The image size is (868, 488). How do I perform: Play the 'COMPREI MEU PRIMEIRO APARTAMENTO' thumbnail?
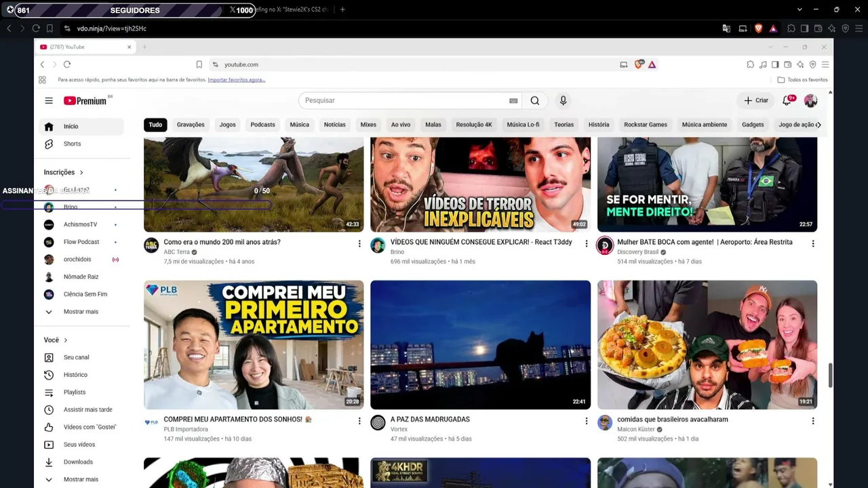254,345
